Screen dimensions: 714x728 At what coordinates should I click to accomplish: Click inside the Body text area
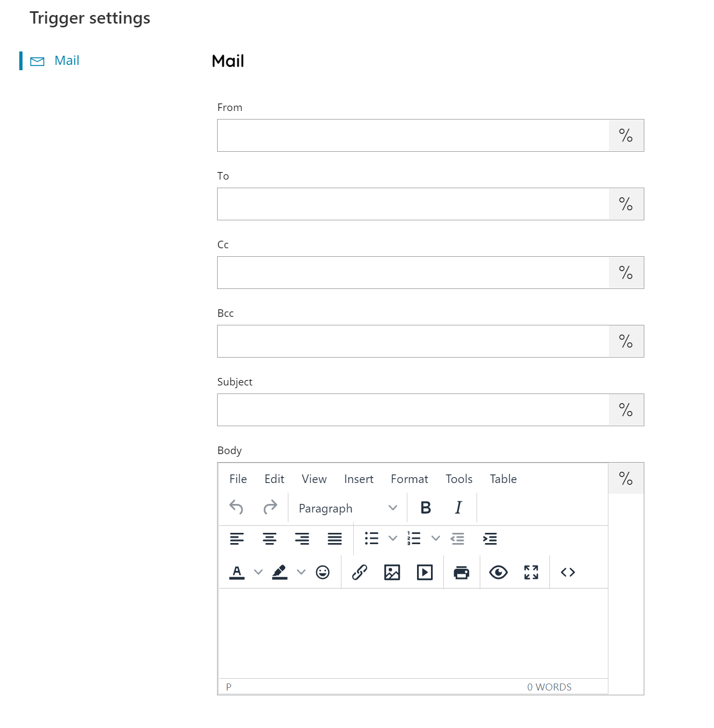click(x=413, y=633)
